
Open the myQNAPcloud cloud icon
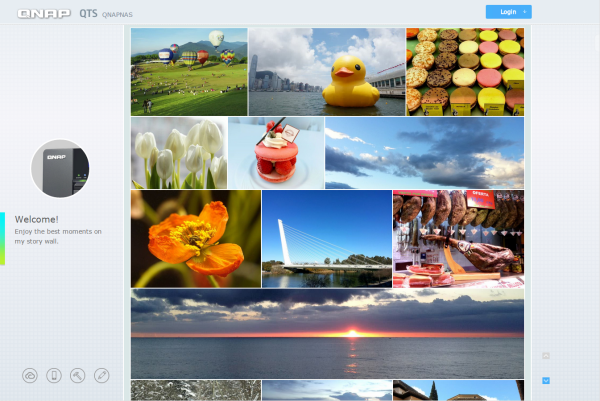coord(30,376)
